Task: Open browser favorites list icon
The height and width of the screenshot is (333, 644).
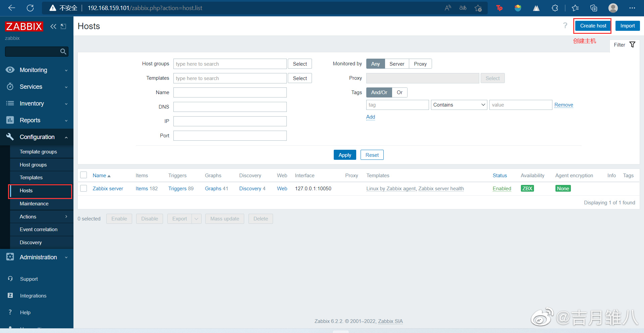Action: [x=575, y=8]
